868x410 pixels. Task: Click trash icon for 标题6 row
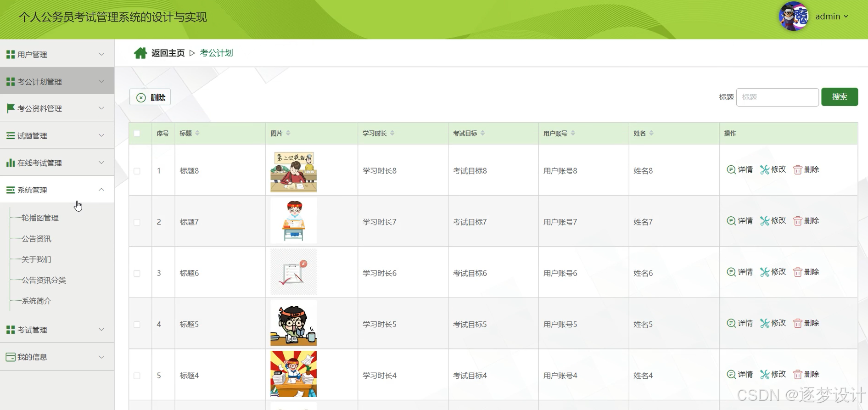798,272
